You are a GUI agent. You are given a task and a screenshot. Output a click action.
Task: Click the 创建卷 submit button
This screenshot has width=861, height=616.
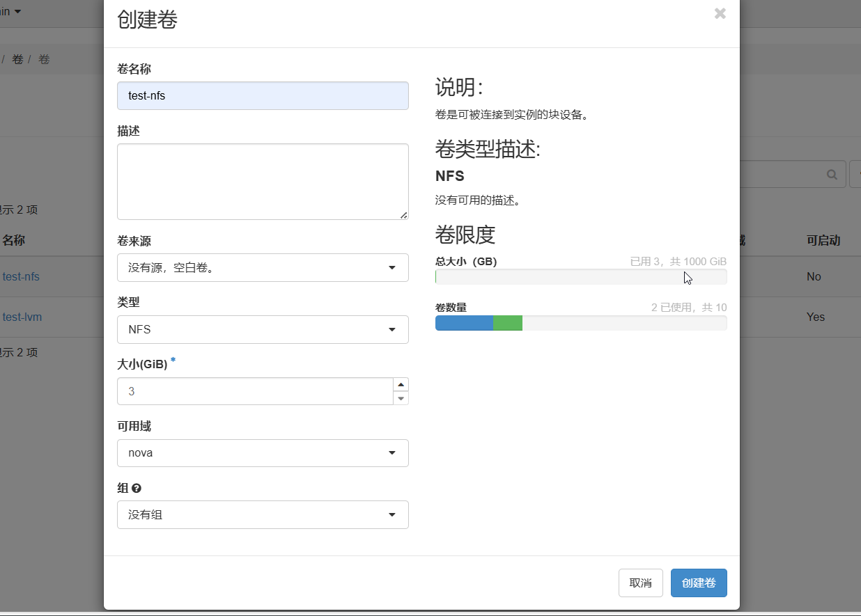[x=699, y=583]
